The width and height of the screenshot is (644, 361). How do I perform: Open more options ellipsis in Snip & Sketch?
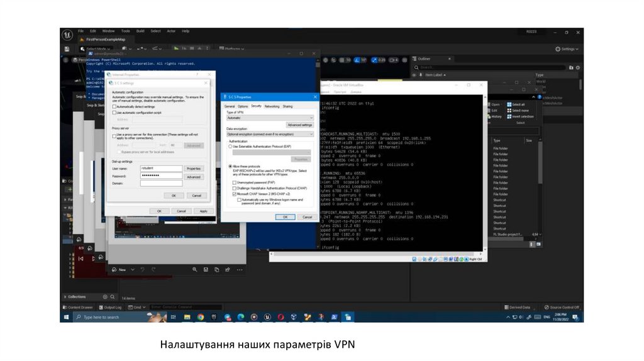(x=240, y=270)
